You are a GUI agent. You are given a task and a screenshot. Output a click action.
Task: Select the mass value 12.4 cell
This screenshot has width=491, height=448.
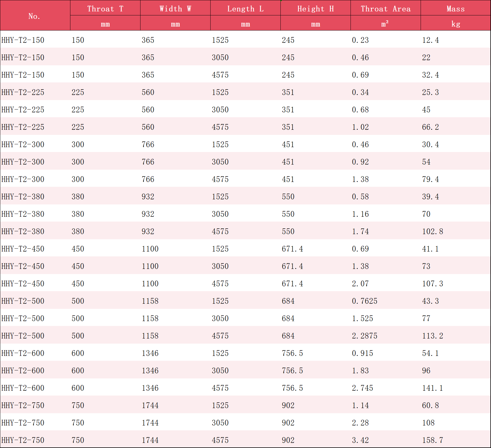430,40
